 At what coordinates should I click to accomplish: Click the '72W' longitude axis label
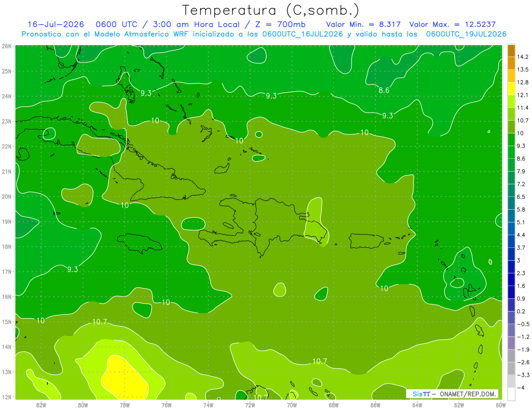point(250,405)
